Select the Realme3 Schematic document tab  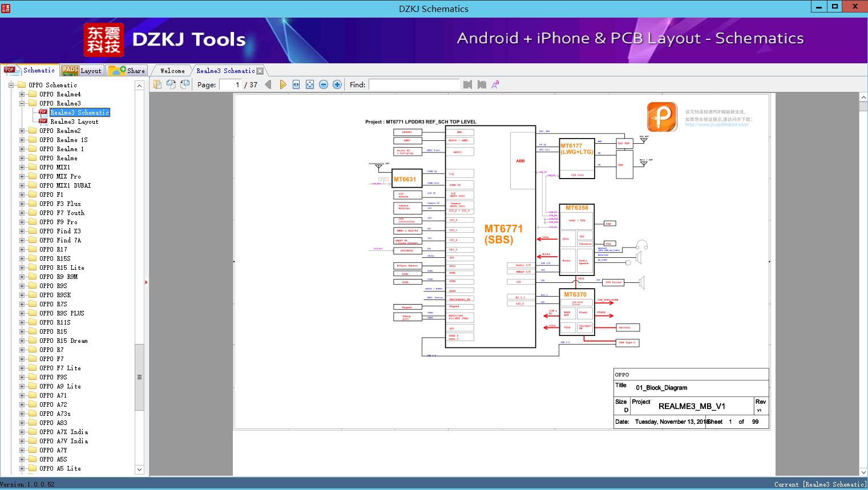pos(225,71)
